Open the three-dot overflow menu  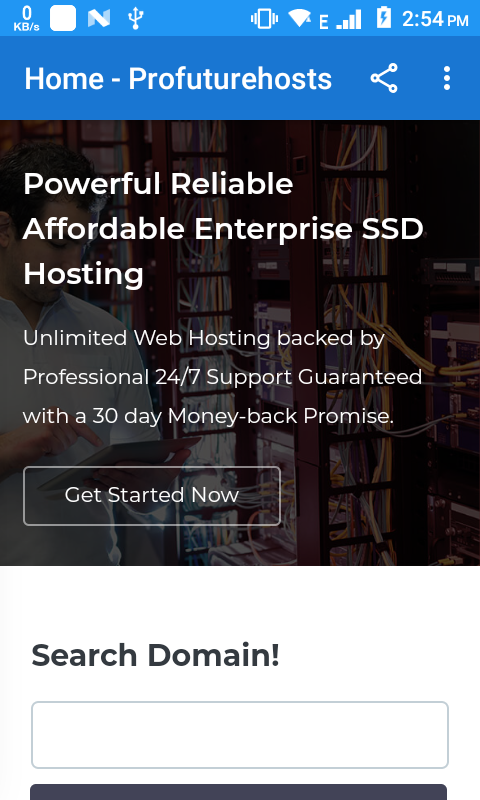coord(447,78)
